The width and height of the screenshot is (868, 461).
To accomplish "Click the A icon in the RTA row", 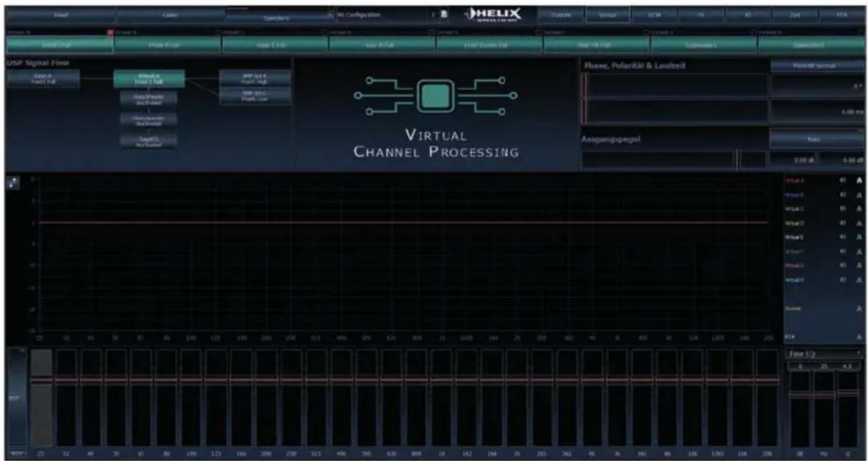I will pyautogui.click(x=859, y=337).
